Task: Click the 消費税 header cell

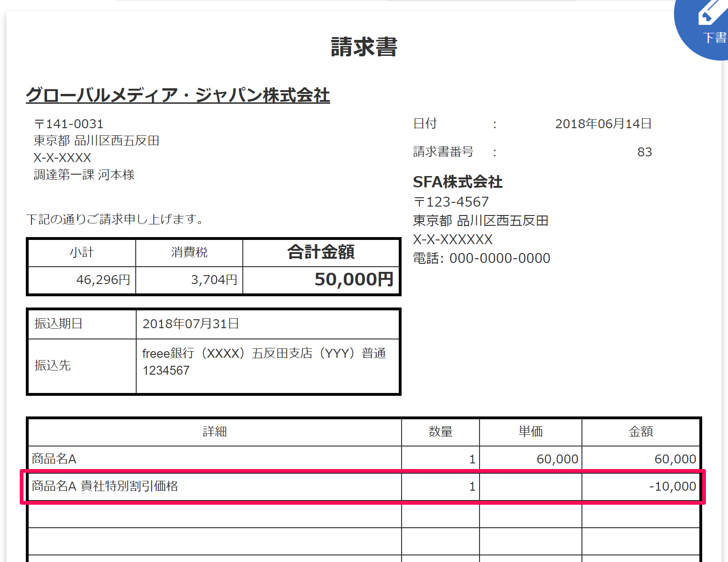Action: pyautogui.click(x=189, y=253)
